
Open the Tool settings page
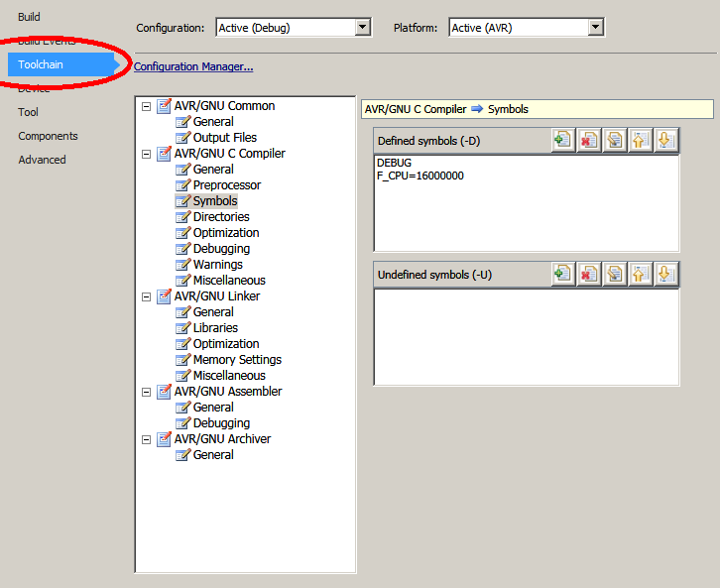[28, 112]
